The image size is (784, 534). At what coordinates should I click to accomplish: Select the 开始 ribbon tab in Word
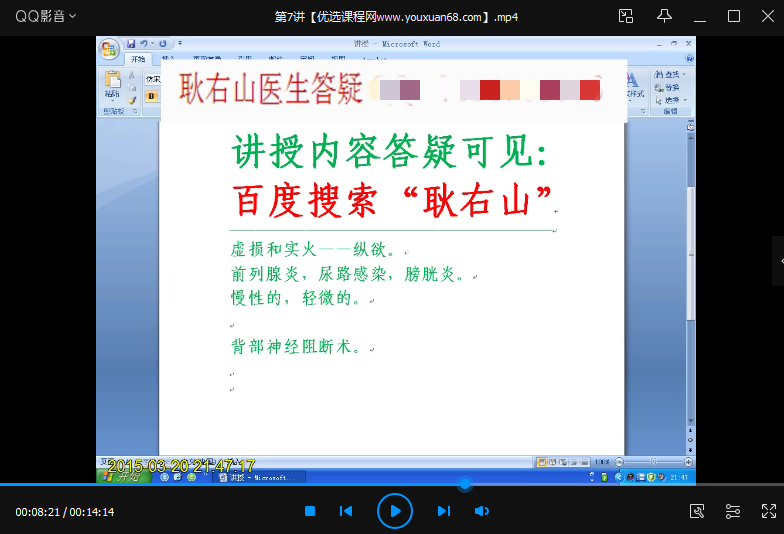point(137,60)
